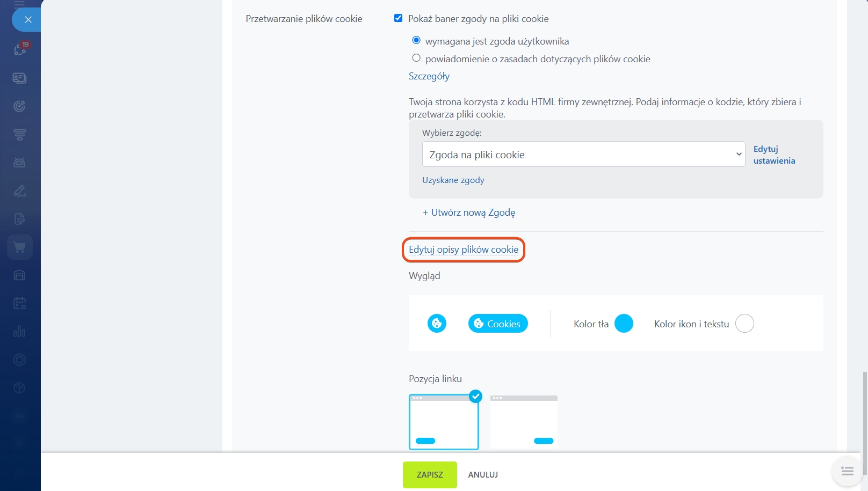Open the 'Kolor ikon i tekstu' swatch
Viewport: 868px width, 491px height.
pyautogui.click(x=744, y=324)
